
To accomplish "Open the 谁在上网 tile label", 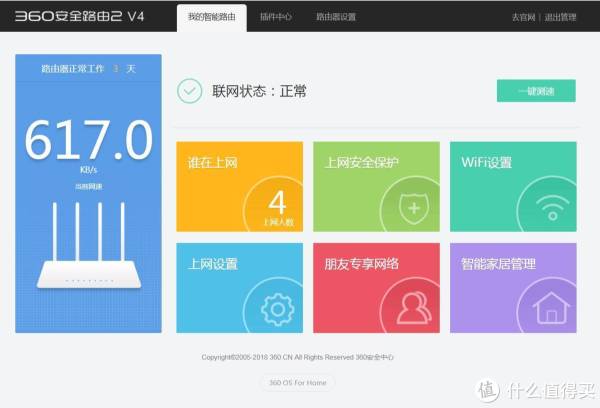I will coord(212,163).
